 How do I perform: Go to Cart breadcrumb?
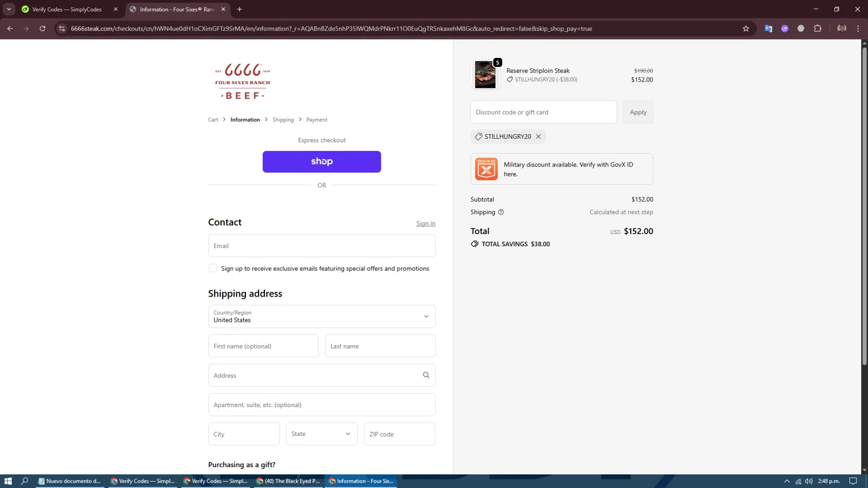213,120
